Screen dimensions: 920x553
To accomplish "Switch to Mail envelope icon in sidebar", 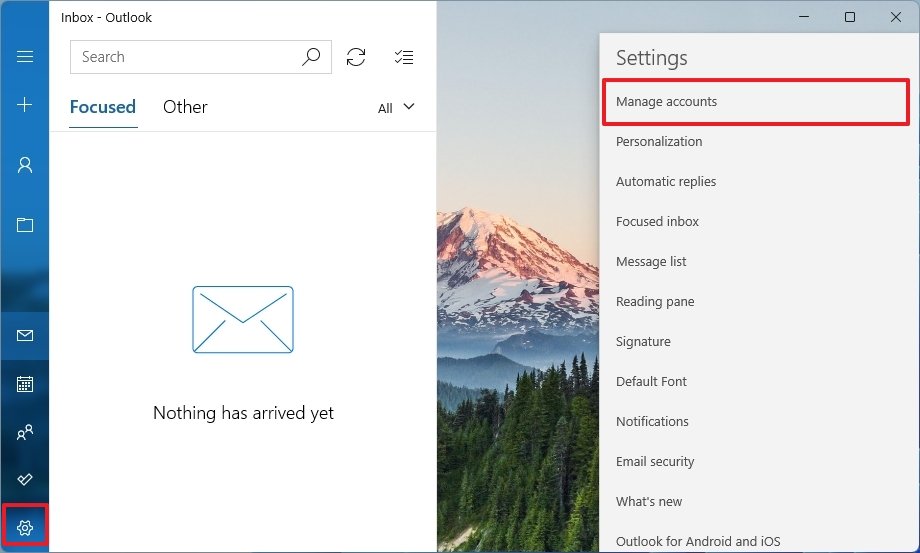I will (25, 335).
